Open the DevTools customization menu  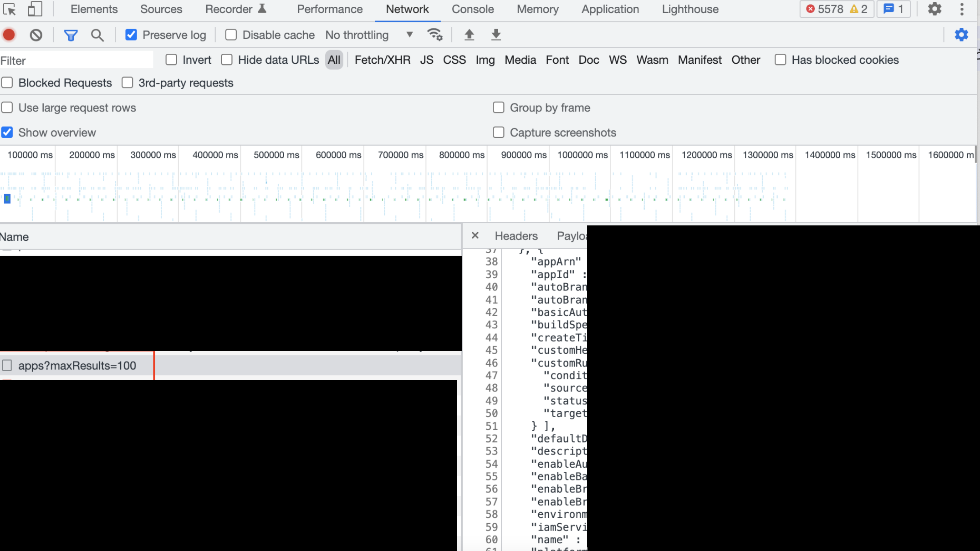pyautogui.click(x=962, y=9)
